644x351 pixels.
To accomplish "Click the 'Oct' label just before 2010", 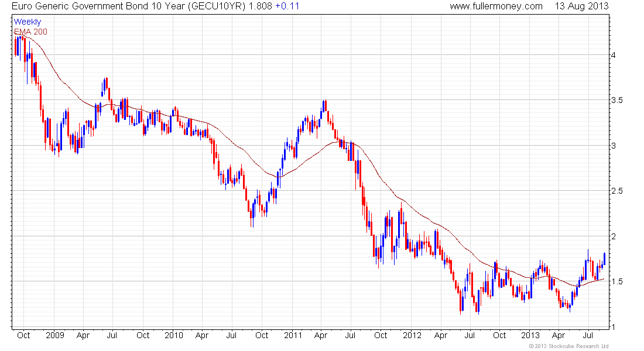I will pos(143,335).
